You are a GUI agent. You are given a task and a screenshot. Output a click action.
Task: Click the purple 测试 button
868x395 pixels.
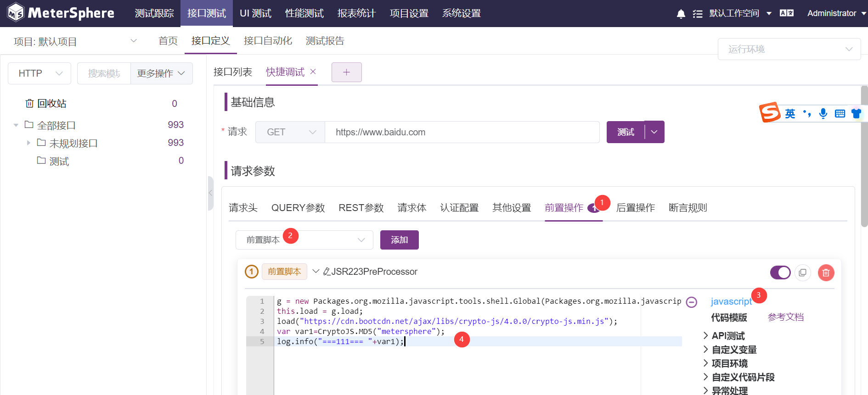(x=626, y=132)
